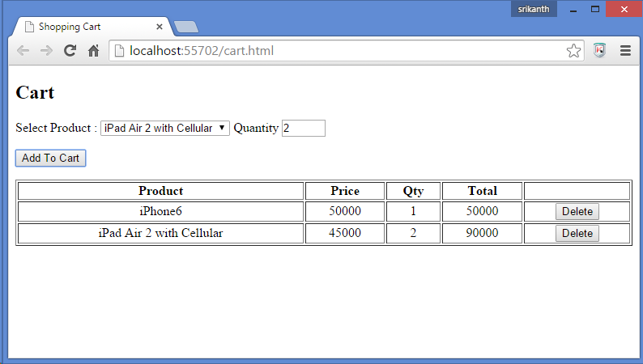Minimize the browser window

573,9
